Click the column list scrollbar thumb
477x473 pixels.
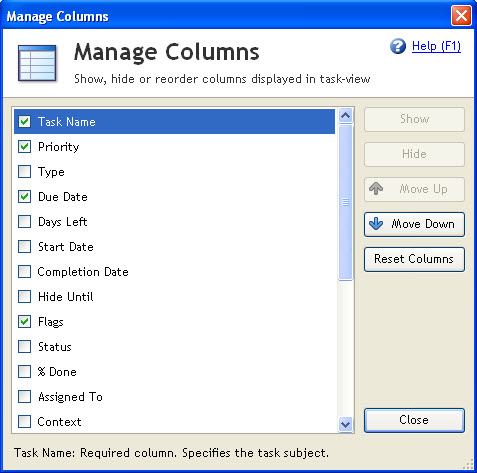click(346, 202)
